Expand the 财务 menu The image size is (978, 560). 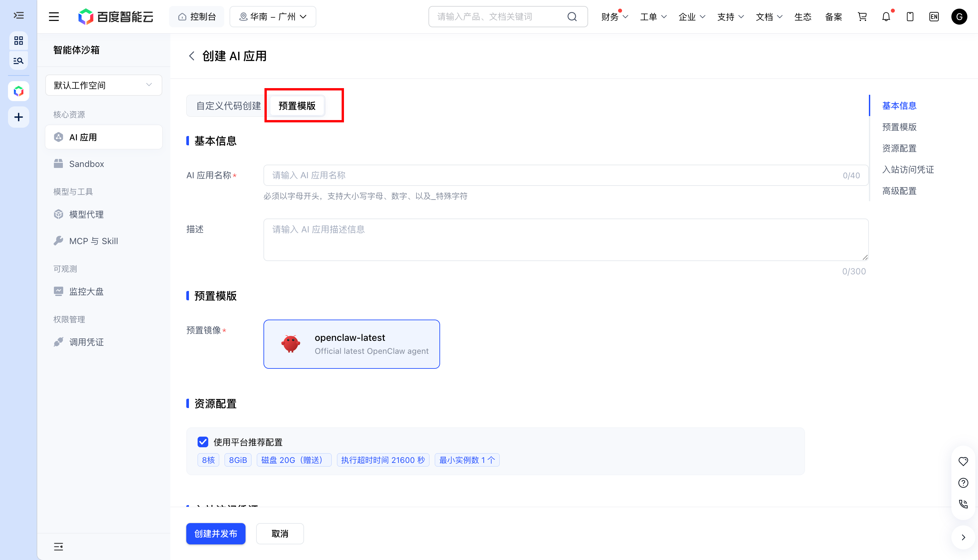pyautogui.click(x=614, y=17)
